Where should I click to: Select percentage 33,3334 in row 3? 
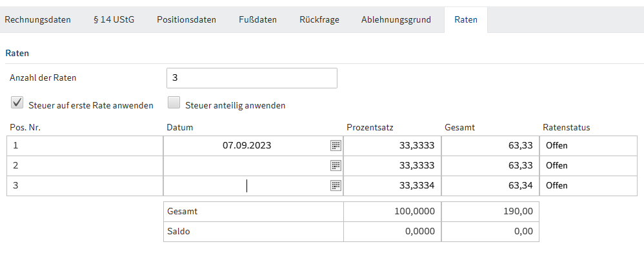[392, 186]
